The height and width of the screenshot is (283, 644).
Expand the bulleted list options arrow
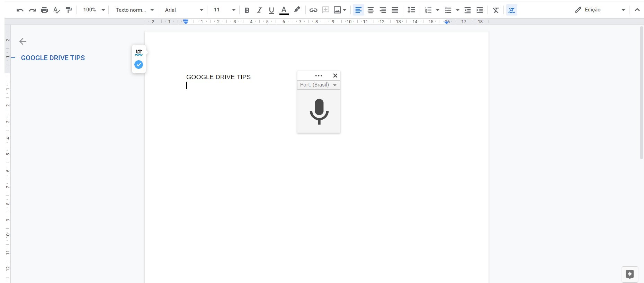(x=458, y=10)
